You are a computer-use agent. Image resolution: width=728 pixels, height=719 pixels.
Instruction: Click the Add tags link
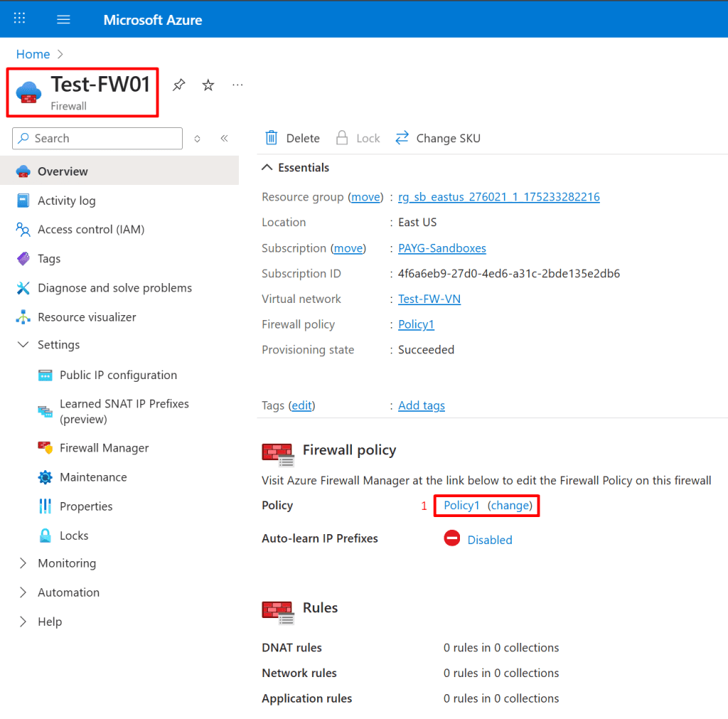pos(421,405)
